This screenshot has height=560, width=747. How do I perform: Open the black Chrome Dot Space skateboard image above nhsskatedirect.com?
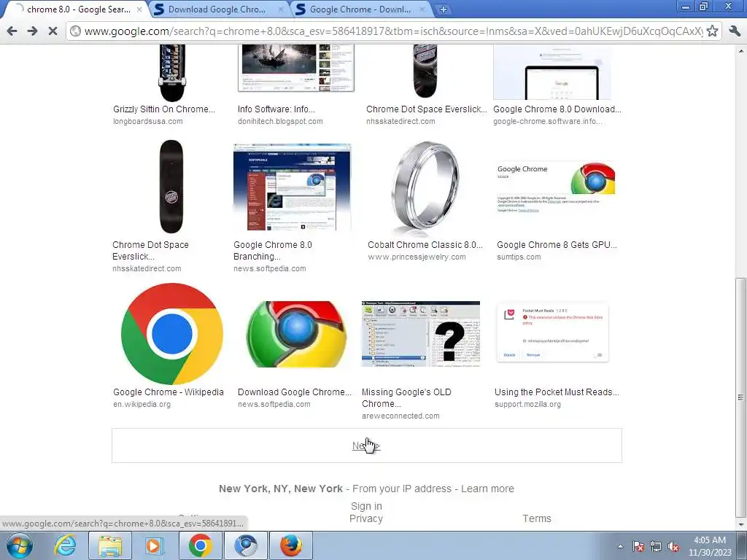(x=171, y=186)
